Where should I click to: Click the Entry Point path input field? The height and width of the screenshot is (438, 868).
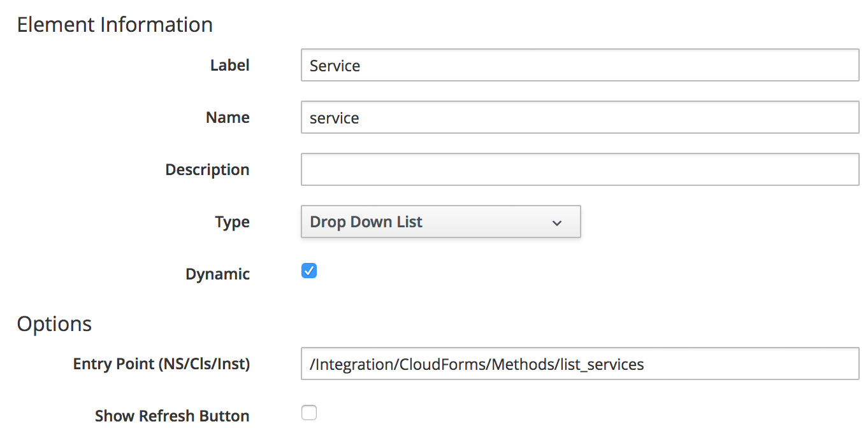(x=579, y=364)
